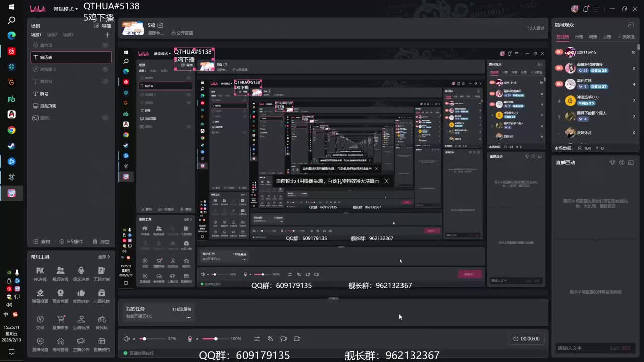Expand 全部 in the 常用工具 panel
The height and width of the screenshot is (362, 644).
pyautogui.click(x=104, y=257)
